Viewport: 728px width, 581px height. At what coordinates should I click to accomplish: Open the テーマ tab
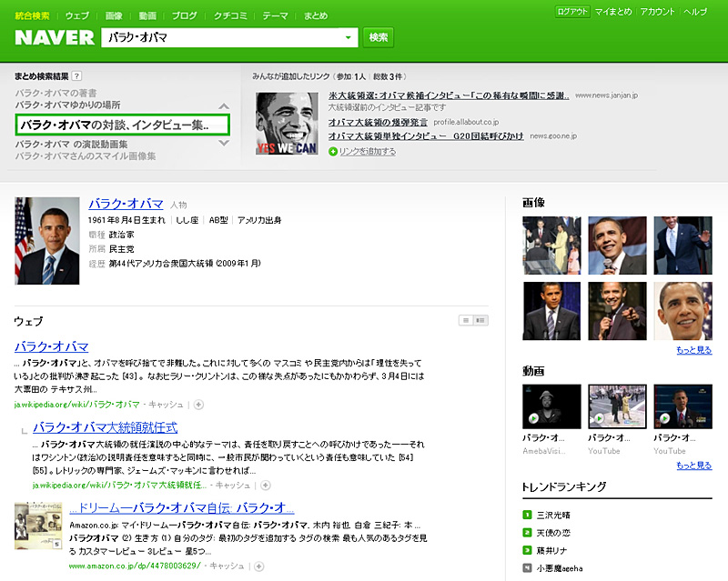(x=276, y=15)
